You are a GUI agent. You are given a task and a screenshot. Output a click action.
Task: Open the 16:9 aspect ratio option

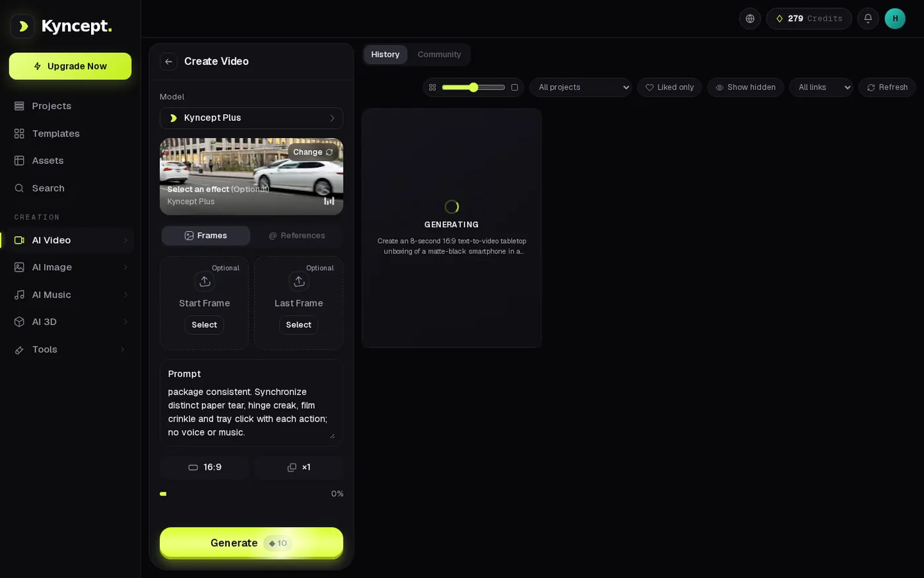pos(205,468)
